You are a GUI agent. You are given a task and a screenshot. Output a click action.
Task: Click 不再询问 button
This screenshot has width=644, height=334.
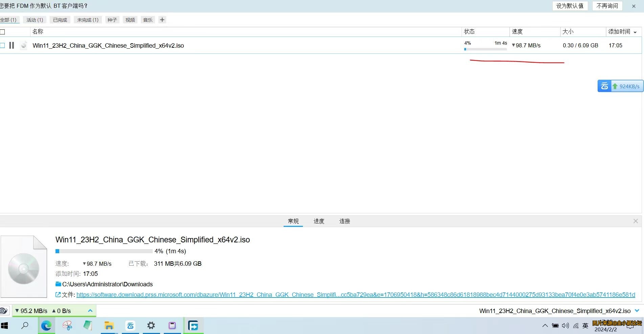[607, 6]
